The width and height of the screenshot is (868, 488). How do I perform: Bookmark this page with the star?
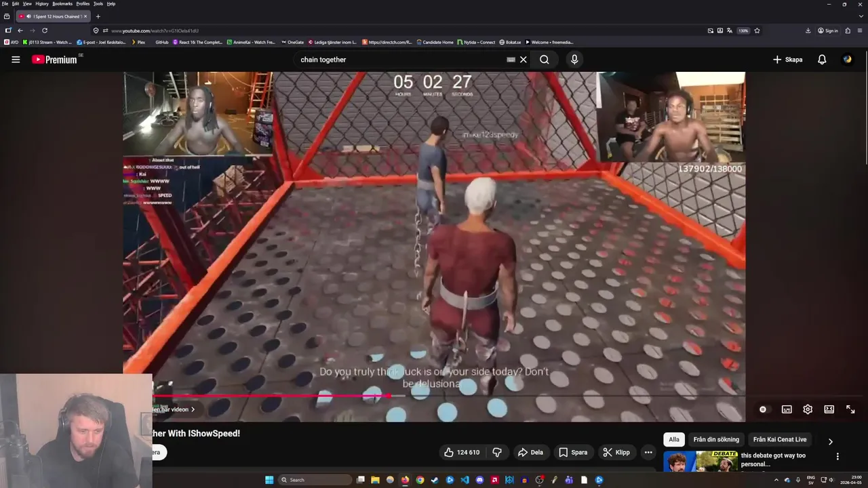tap(757, 30)
